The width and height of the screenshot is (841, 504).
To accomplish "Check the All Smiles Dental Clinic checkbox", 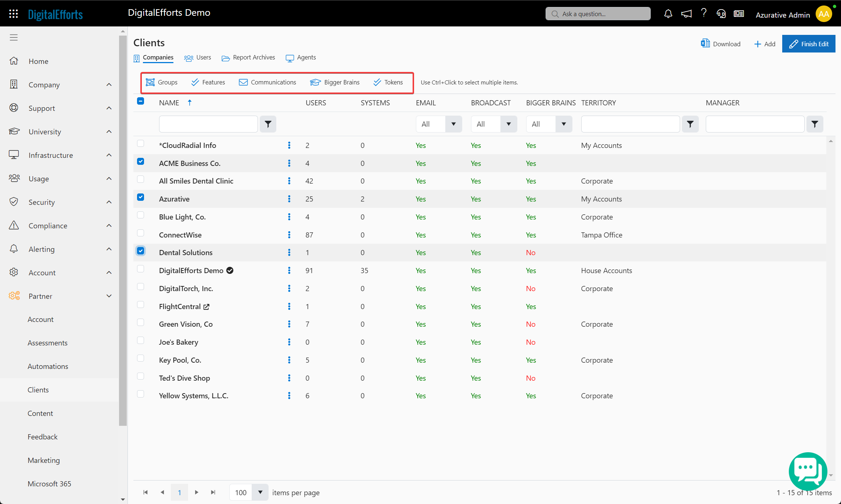I will coord(140,179).
